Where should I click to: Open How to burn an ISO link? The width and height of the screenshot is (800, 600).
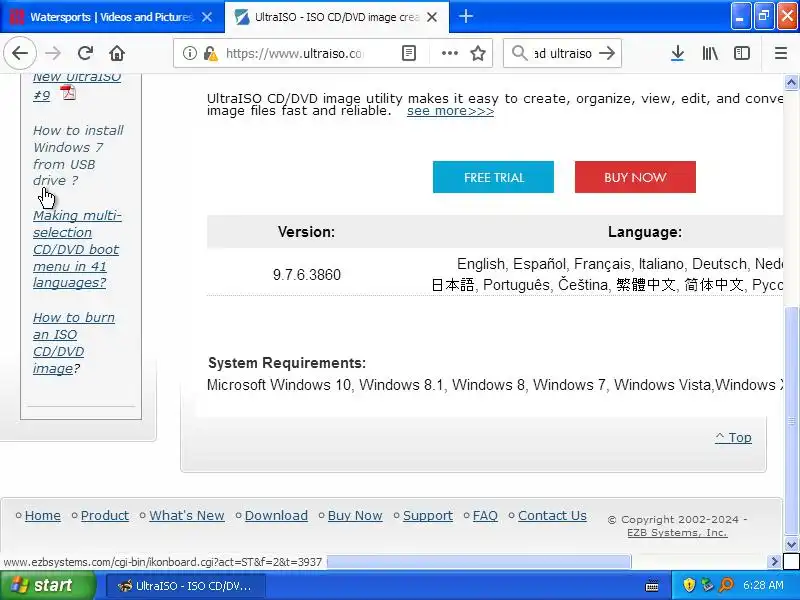pos(73,343)
